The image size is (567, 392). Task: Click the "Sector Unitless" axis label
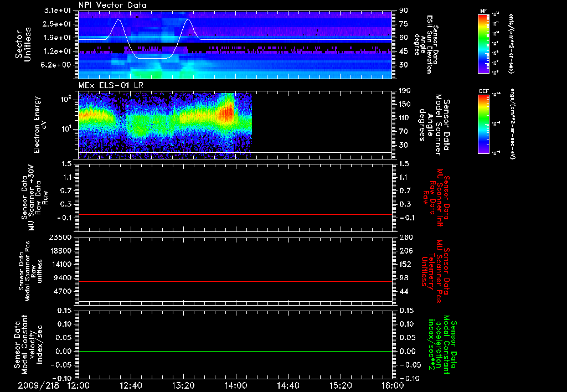tap(23, 44)
